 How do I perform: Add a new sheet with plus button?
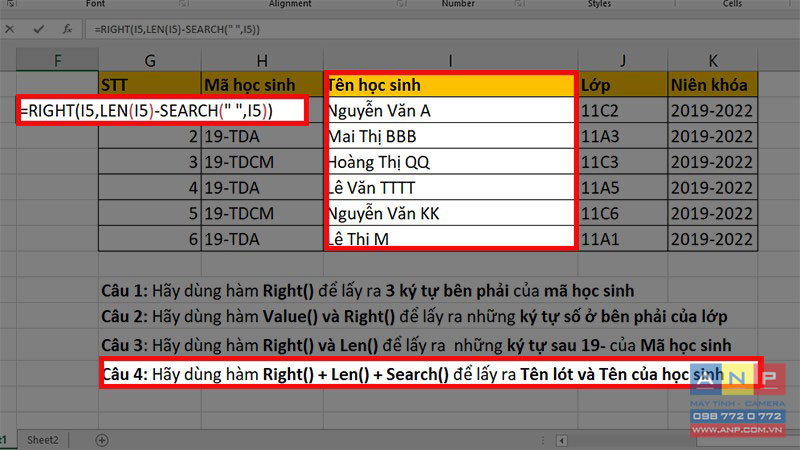tap(102, 440)
